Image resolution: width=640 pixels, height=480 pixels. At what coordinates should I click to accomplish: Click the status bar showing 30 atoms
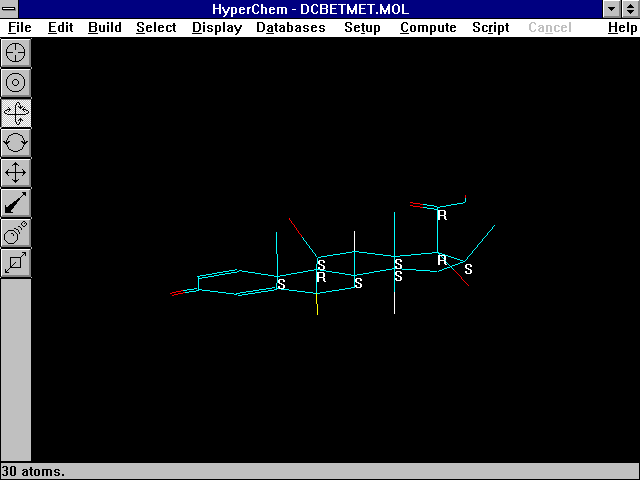[320, 471]
